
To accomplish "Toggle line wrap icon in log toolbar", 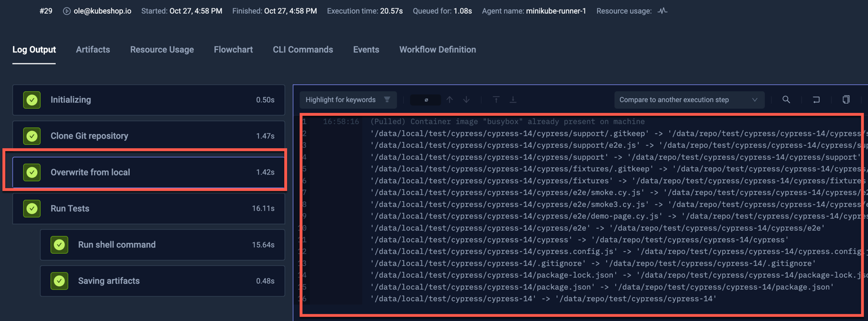I will (x=816, y=100).
